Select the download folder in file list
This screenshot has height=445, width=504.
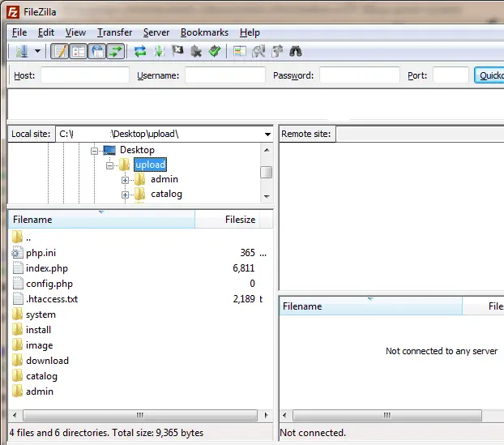coord(47,361)
